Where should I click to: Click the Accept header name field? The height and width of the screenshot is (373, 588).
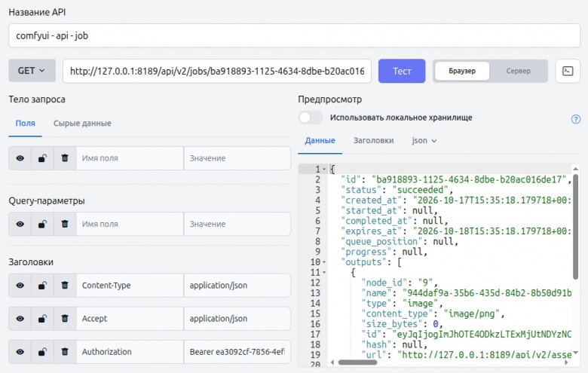[x=130, y=319]
